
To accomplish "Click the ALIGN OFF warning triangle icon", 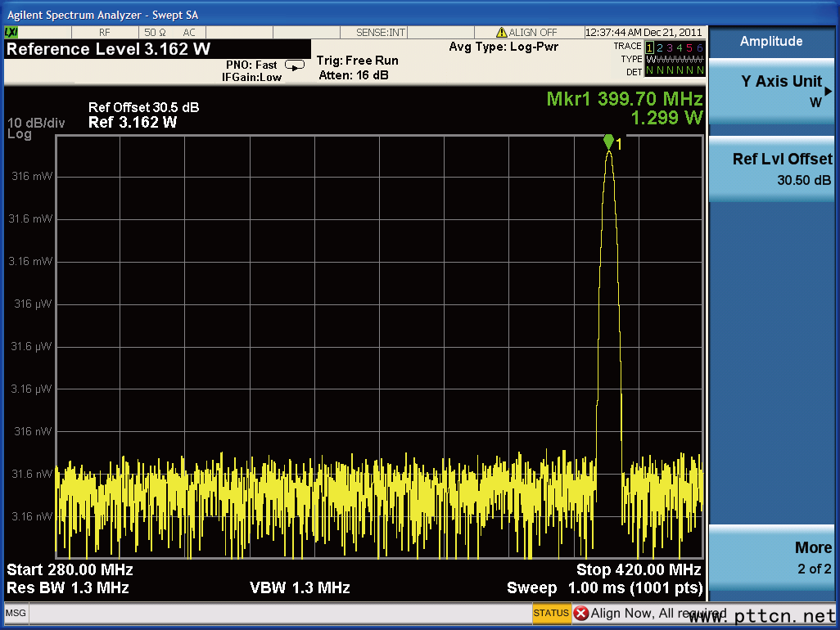I will [x=501, y=33].
